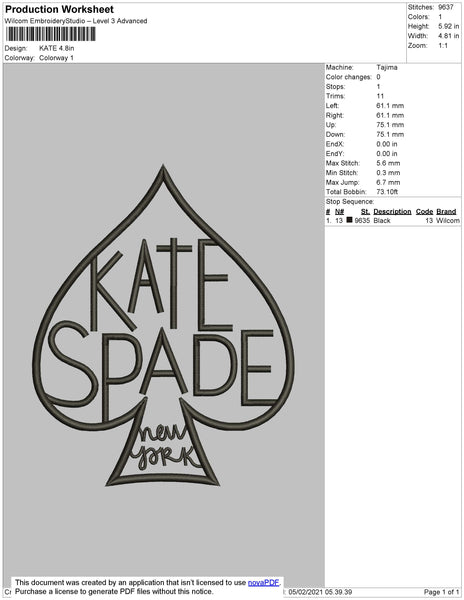Click the 'Description' column header
464x600 pixels.
[x=392, y=211]
